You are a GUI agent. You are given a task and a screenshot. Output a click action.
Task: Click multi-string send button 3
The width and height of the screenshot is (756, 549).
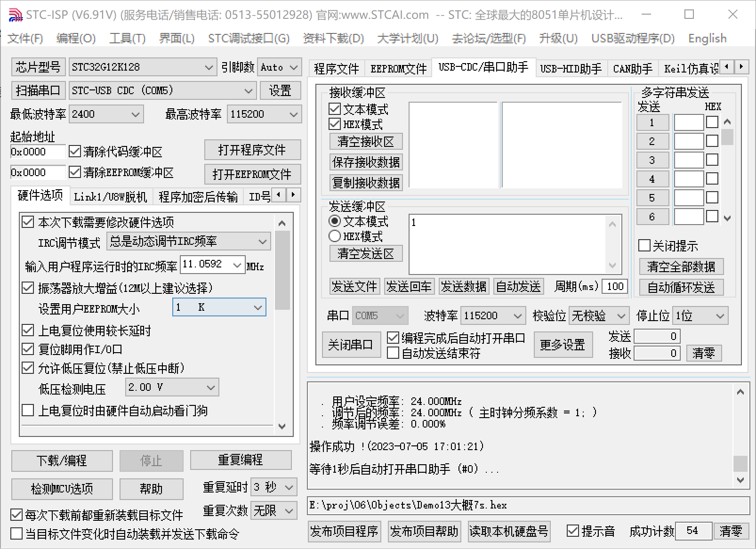click(652, 160)
